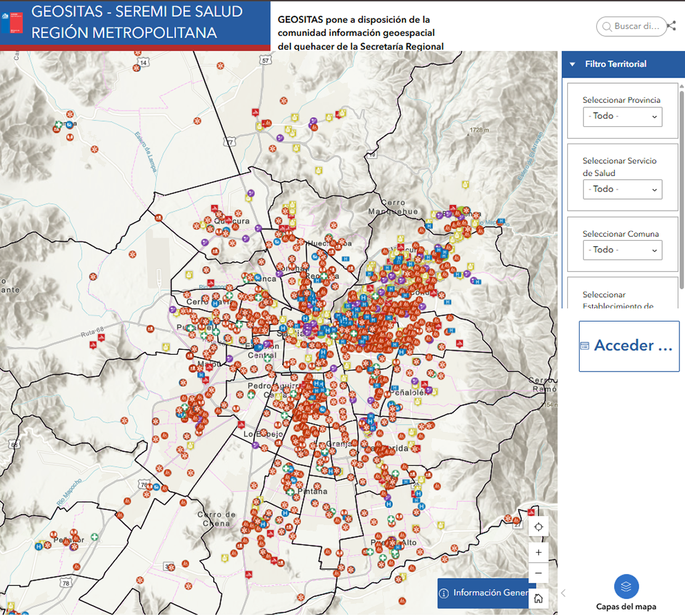
Task: Open the share icon
Action: click(671, 26)
